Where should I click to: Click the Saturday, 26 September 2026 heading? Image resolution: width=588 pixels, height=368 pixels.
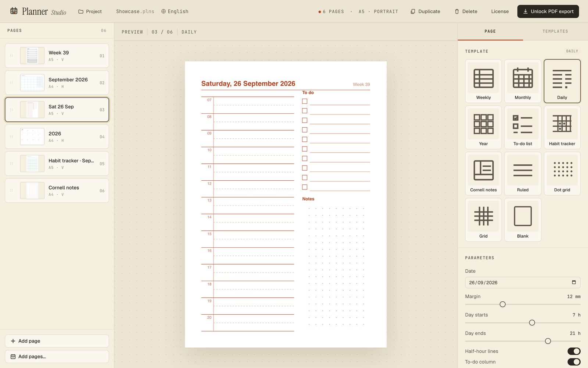pyautogui.click(x=248, y=84)
